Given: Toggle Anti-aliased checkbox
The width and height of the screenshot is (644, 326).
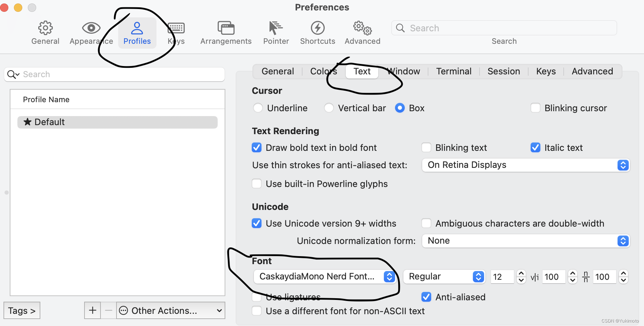Looking at the screenshot, I should 426,297.
